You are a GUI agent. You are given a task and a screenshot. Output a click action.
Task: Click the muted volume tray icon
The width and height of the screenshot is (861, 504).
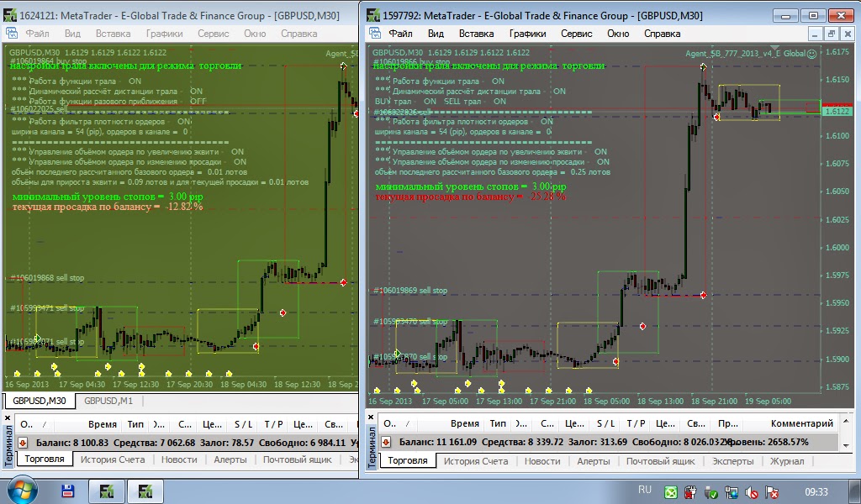tap(751, 492)
